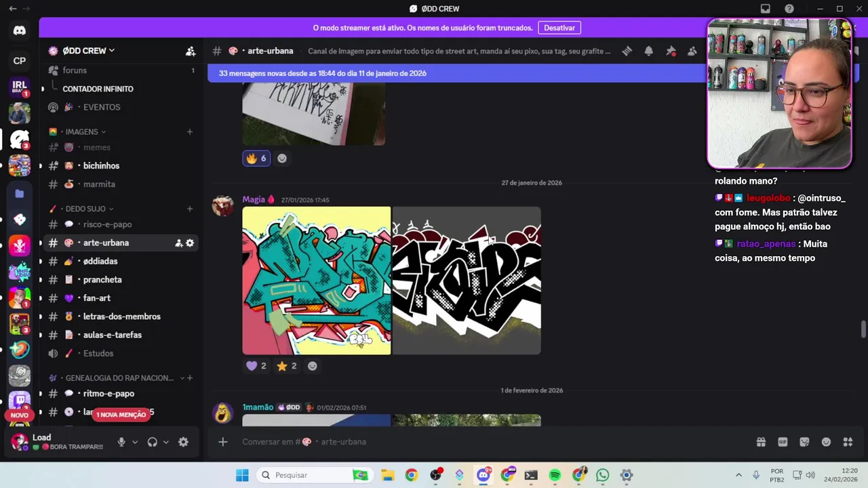Open the øddiadas channel
The height and width of the screenshot is (488, 868).
point(121,261)
